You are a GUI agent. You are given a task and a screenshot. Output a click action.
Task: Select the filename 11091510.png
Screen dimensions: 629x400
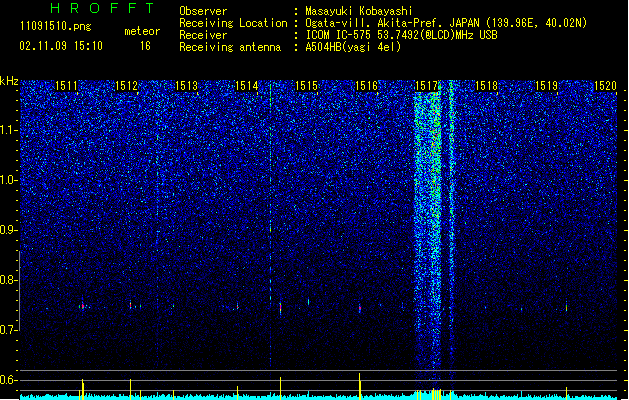pos(56,27)
